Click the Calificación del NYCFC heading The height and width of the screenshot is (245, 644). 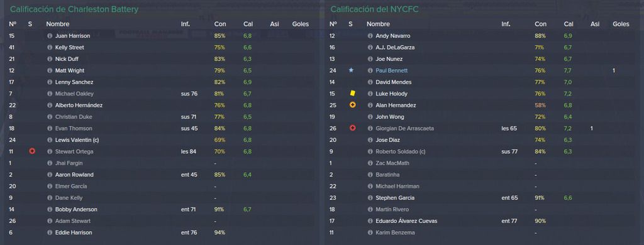[375, 9]
